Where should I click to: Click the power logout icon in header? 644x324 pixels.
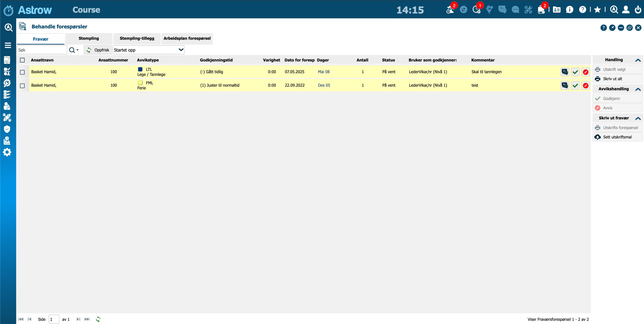click(638, 10)
